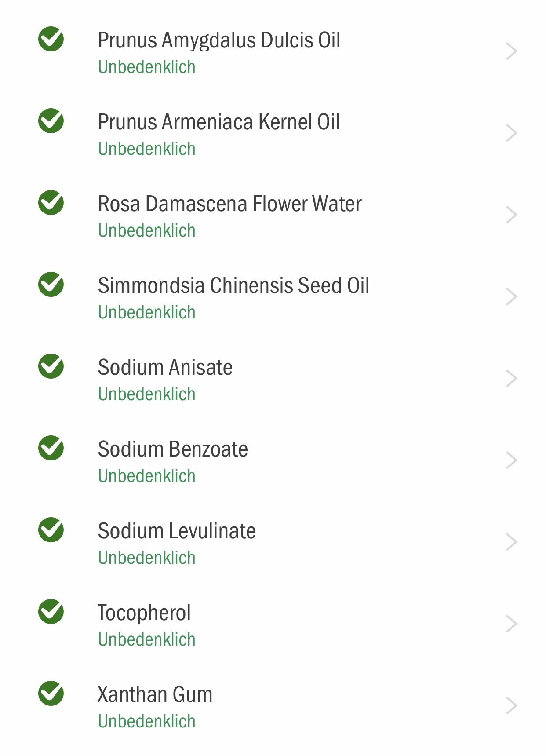Tap the green checkmark beside Sodium Levulinate
The width and height of the screenshot is (546, 756).
(51, 530)
